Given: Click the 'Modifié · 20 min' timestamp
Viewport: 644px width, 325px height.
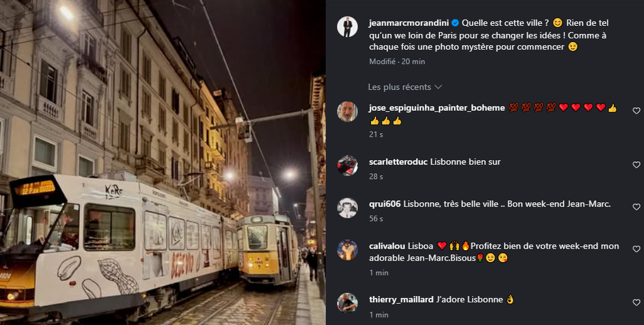Looking at the screenshot, I should tap(397, 62).
